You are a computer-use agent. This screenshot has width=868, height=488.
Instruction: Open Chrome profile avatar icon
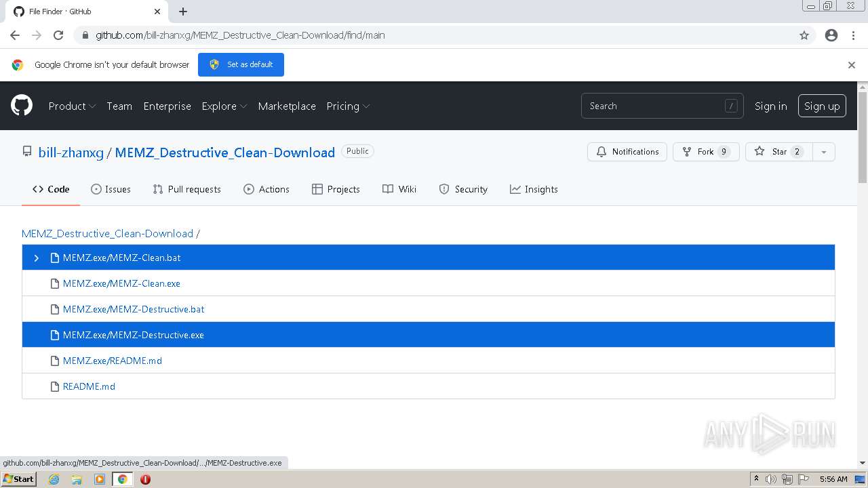coord(831,35)
